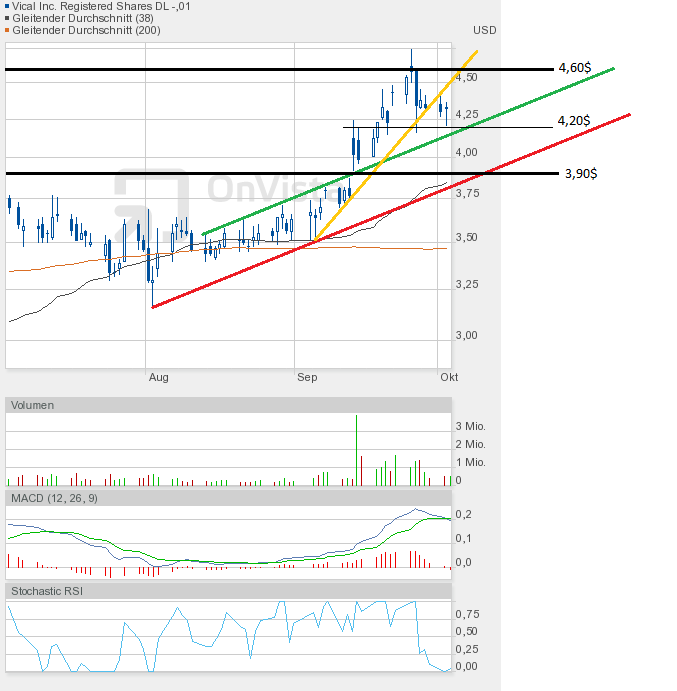
Task: Click the 3 Mio. volume axis label
Action: tap(470, 426)
